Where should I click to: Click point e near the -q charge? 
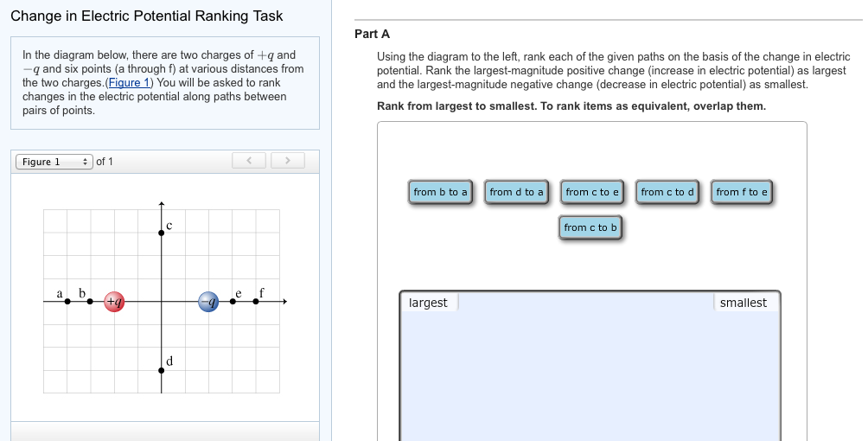tap(233, 302)
